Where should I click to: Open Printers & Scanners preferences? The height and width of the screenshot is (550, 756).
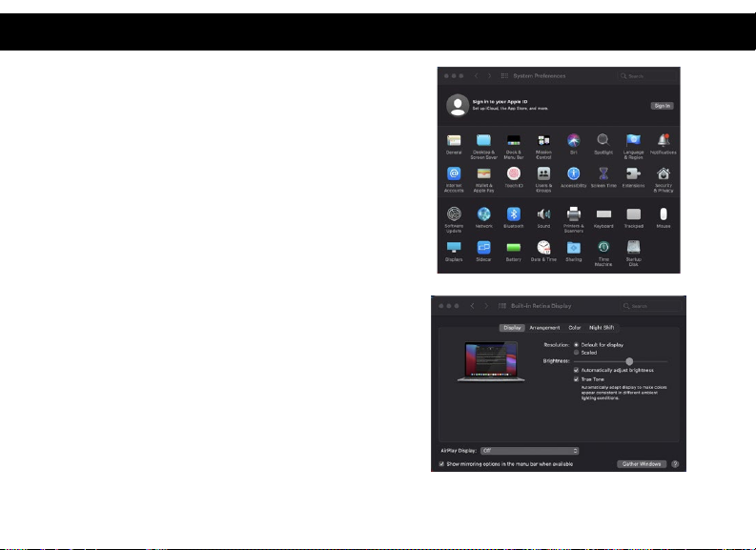[573, 220]
